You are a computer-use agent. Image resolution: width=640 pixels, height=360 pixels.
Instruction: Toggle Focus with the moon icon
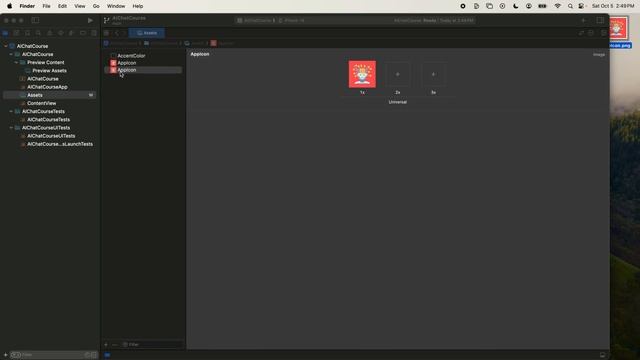(x=516, y=6)
